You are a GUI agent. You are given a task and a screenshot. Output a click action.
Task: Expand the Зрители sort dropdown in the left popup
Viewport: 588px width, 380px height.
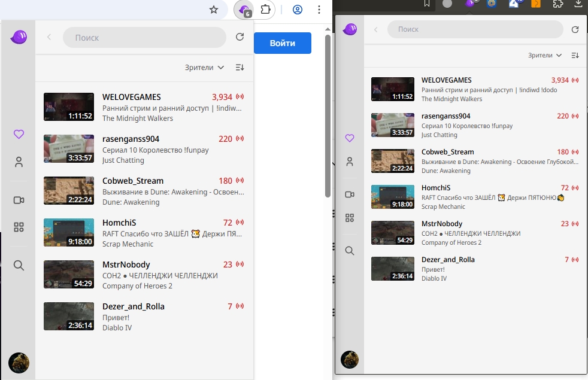(x=204, y=68)
